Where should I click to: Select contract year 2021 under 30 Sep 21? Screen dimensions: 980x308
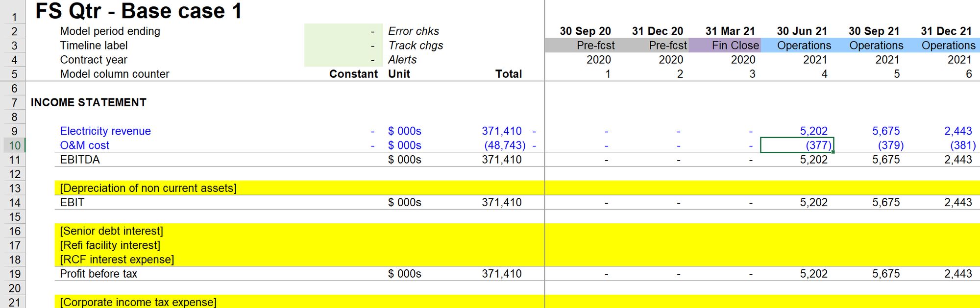(887, 60)
